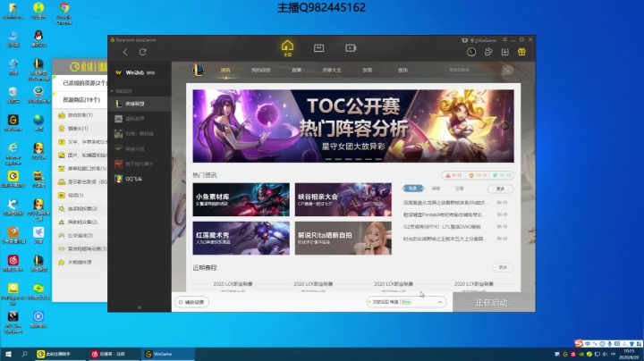Switch to the 资讯 tab

click(225, 71)
